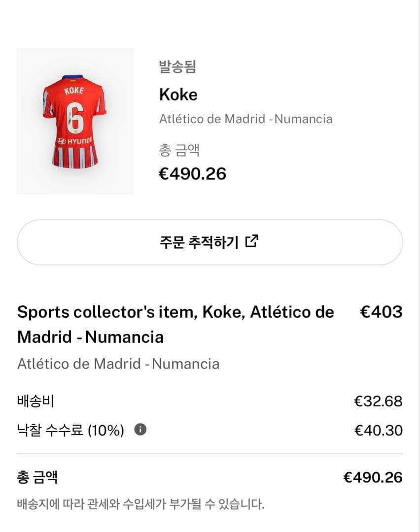The width and height of the screenshot is (420, 532).
Task: Click the 총 금액 label under the header
Action: 179,150
